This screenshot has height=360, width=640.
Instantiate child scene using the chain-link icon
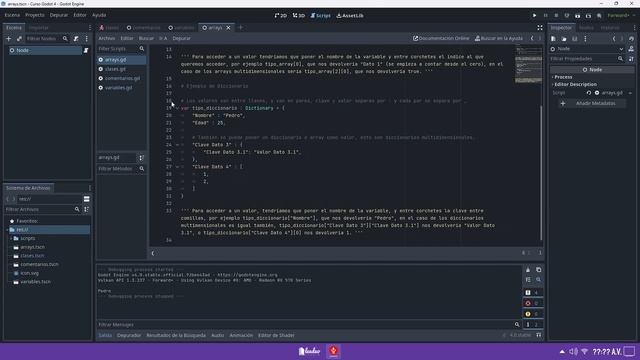tap(19, 38)
